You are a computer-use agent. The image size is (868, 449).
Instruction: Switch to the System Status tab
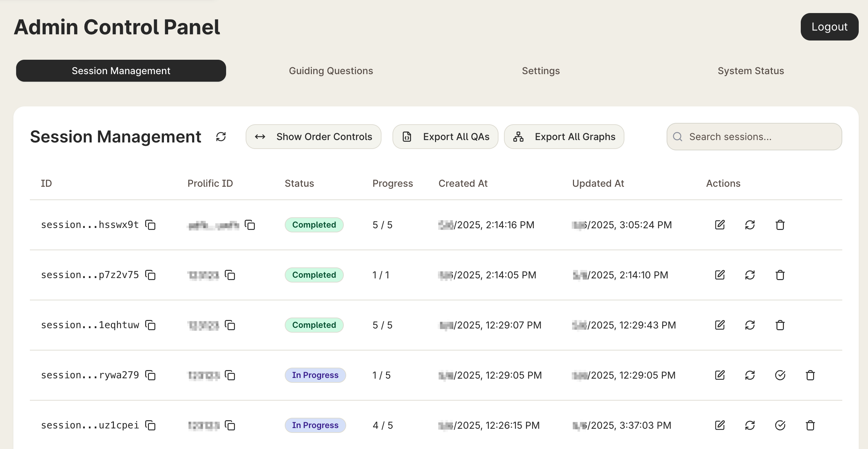tap(751, 71)
